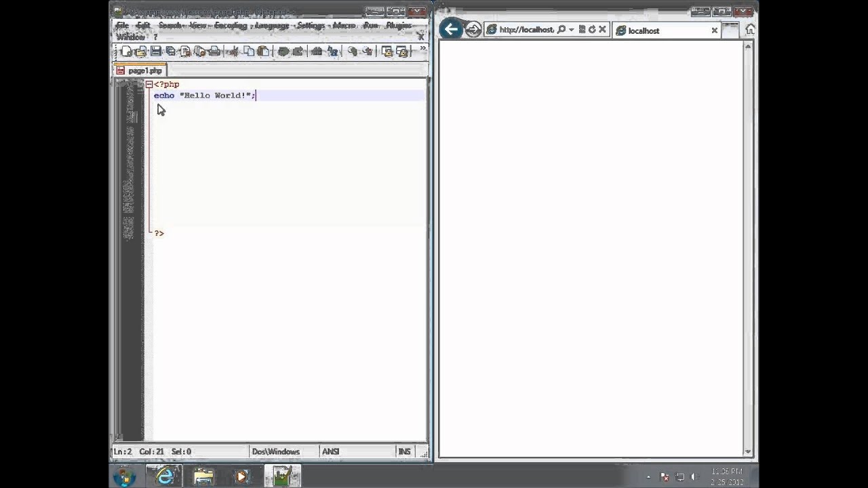Click the <?php opening tag line

tap(166, 85)
